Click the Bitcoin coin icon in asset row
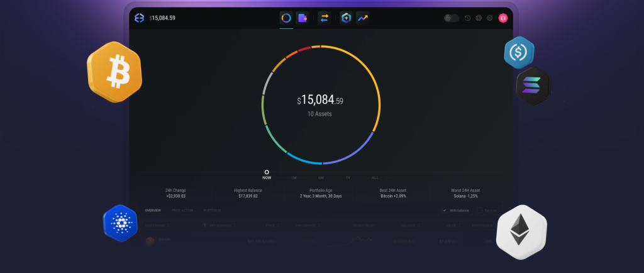644x273 pixels. pyautogui.click(x=150, y=242)
